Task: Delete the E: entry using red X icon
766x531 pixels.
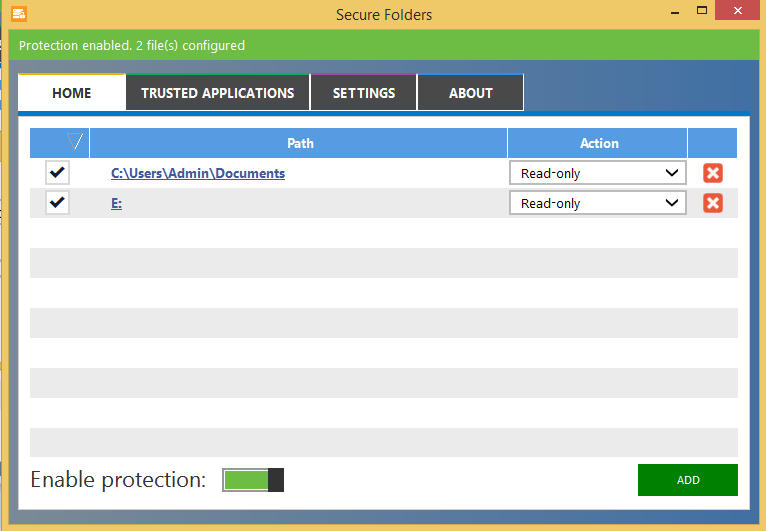Action: 713,203
